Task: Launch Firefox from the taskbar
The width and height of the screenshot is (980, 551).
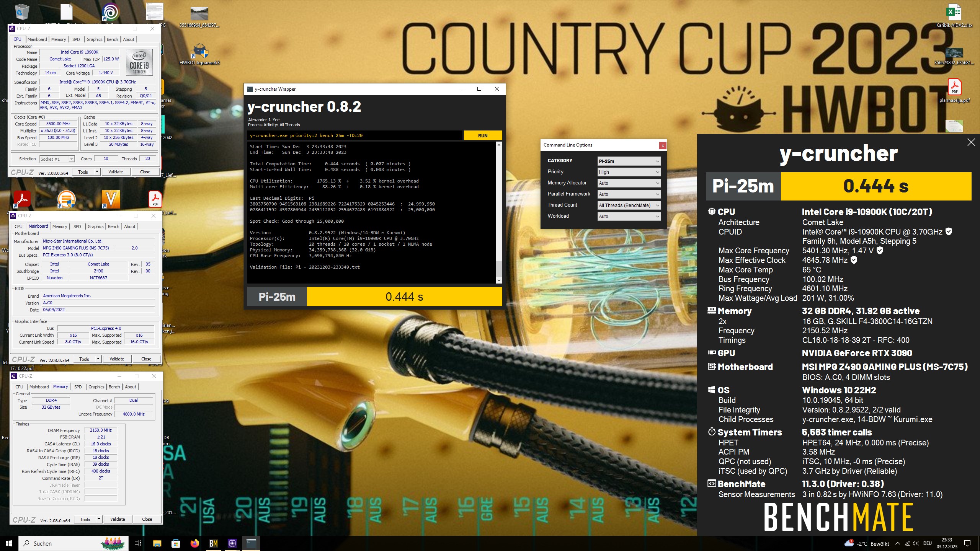Action: 194,543
